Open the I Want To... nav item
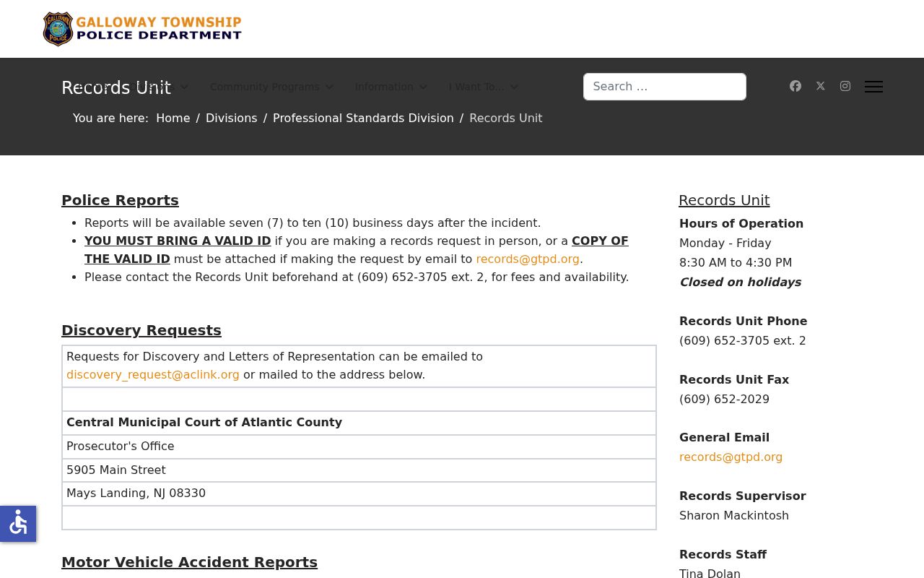 point(476,87)
